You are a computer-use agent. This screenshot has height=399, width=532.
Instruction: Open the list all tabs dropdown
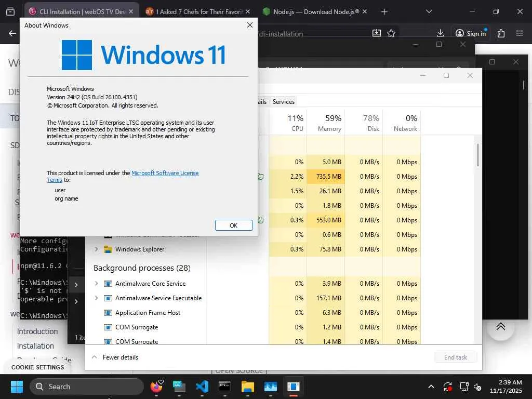point(429,11)
